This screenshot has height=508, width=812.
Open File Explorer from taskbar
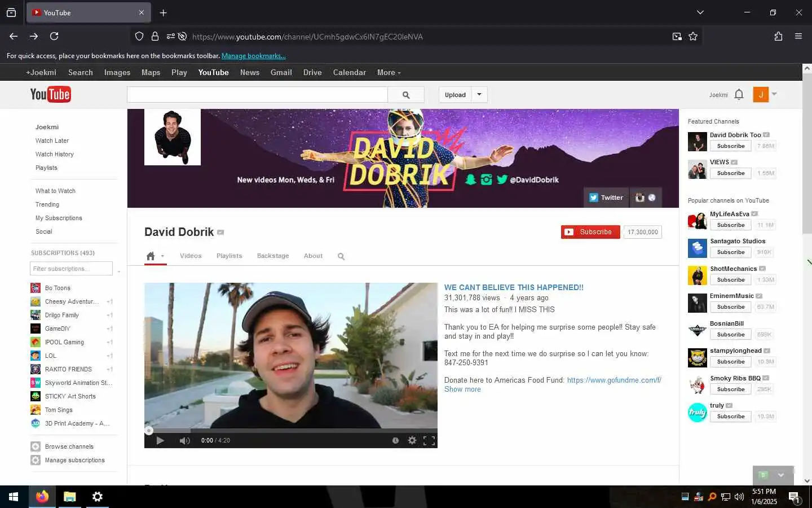[70, 497]
